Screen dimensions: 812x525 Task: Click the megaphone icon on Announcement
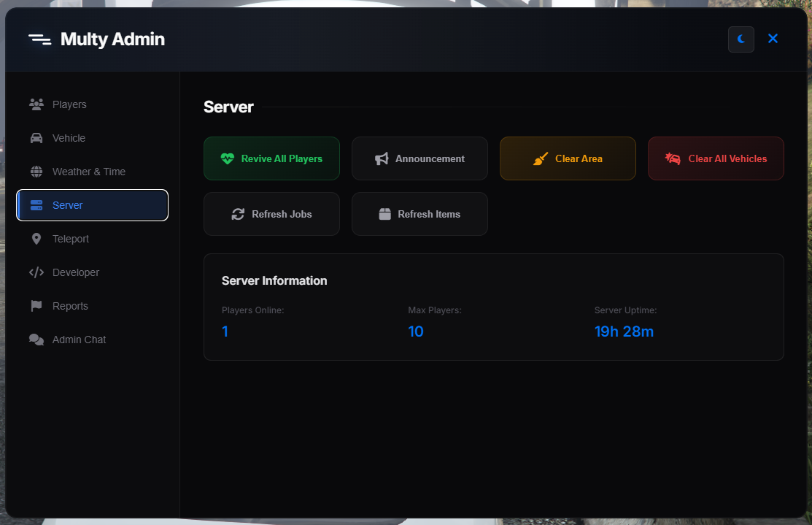click(382, 158)
